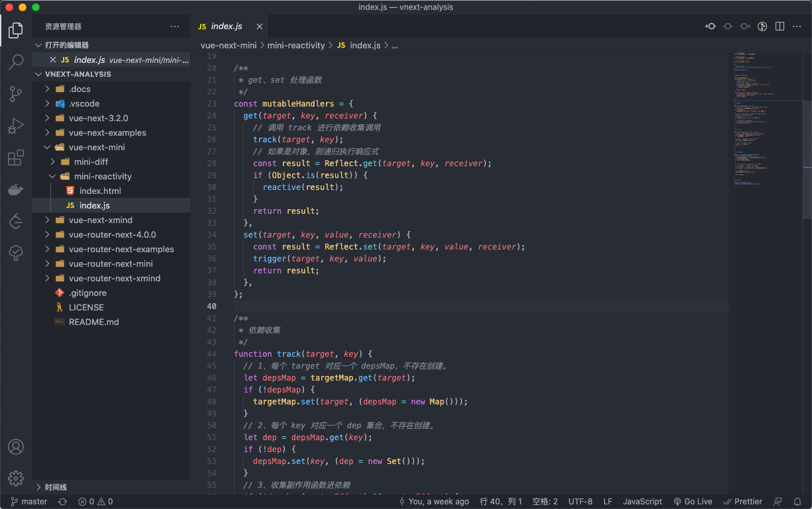
Task: Close the index.js editor tab
Action: click(260, 26)
